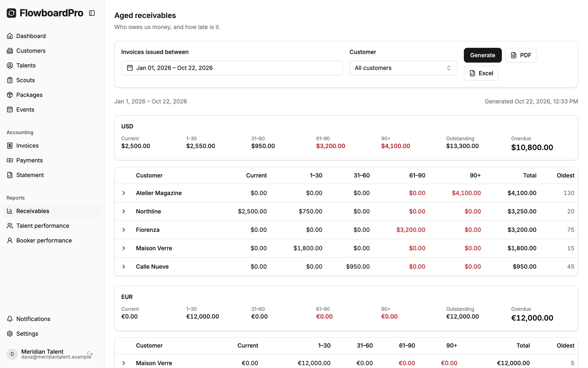Screen dimensions: 588x368
Task: Click the dana@meridiantalent.example account email
Action: coord(56,357)
